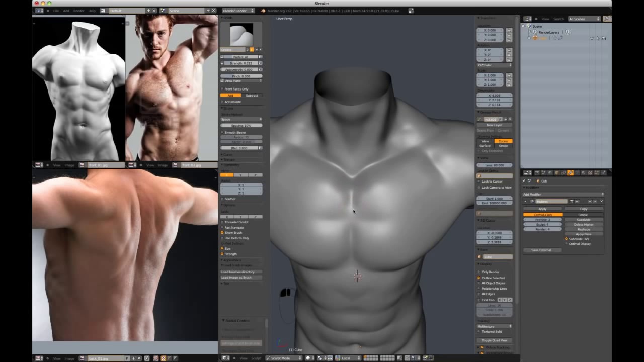Click the New Layer grease pencil button
This screenshot has width=644, height=362.
pos(495,125)
